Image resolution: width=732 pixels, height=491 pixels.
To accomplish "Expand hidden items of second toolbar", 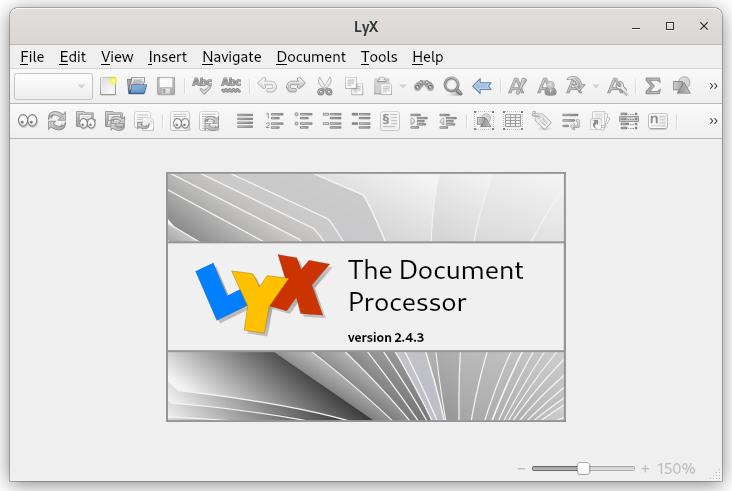I will click(713, 121).
